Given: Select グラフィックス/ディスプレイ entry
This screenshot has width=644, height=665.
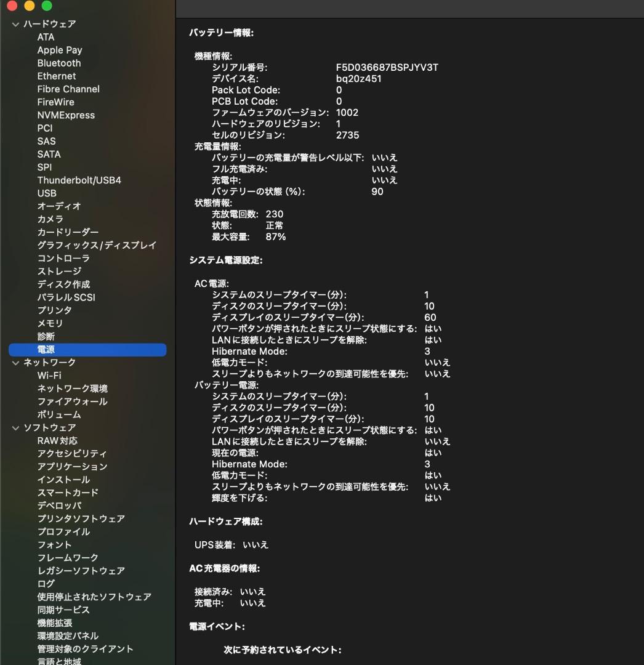Looking at the screenshot, I should [x=97, y=245].
